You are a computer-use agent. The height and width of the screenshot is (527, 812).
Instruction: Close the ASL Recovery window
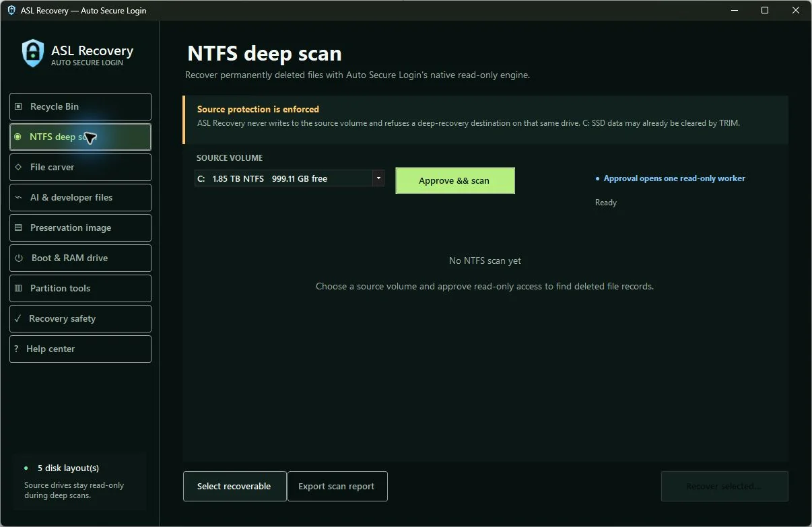[796, 10]
